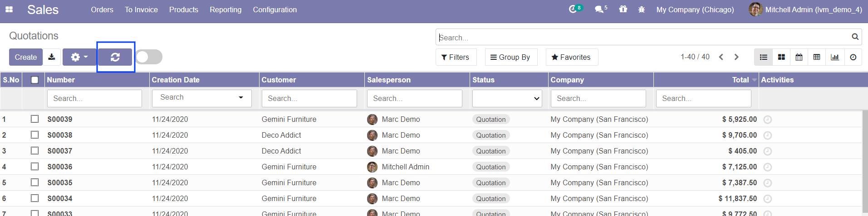
Task: Open the Group By options
Action: click(x=511, y=57)
